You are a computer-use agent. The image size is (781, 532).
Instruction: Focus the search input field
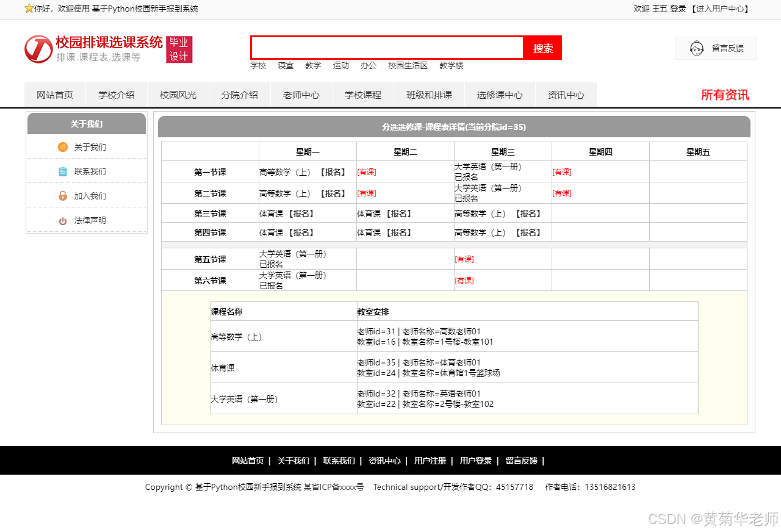[387, 48]
